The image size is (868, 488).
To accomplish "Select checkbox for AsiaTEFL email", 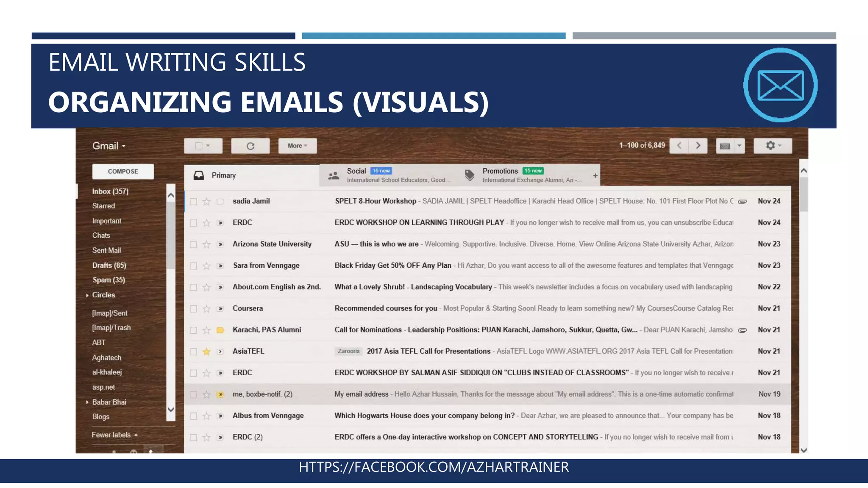I will click(x=193, y=352).
